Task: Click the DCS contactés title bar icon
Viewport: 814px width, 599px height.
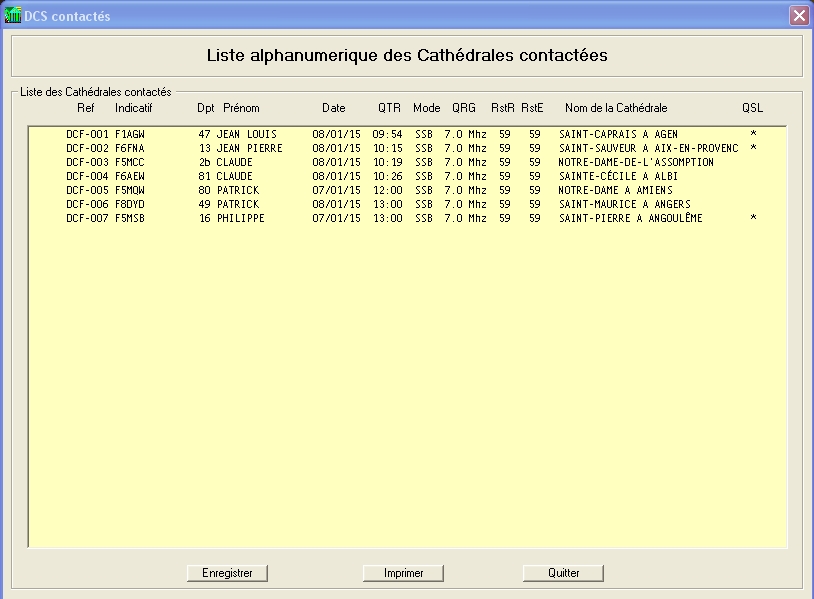Action: tap(12, 16)
